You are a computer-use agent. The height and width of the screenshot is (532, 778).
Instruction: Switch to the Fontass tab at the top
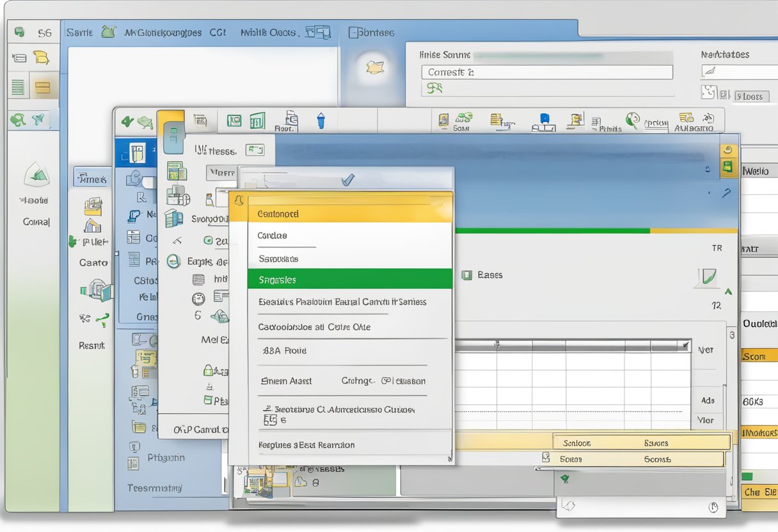371,31
